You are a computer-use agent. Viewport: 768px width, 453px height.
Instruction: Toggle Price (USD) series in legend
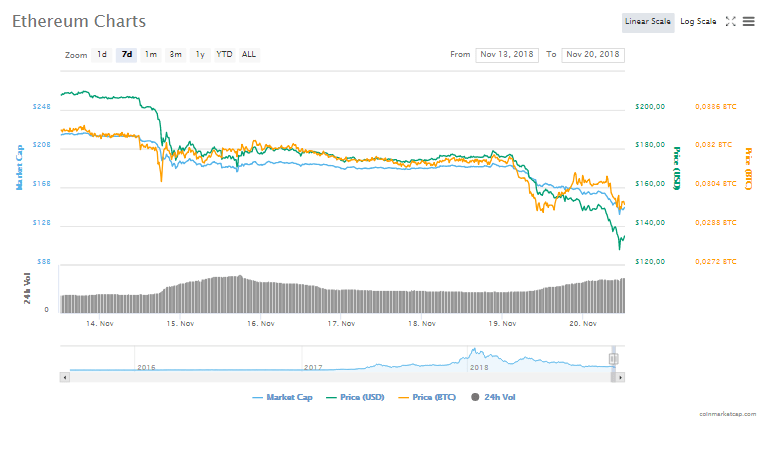point(355,397)
